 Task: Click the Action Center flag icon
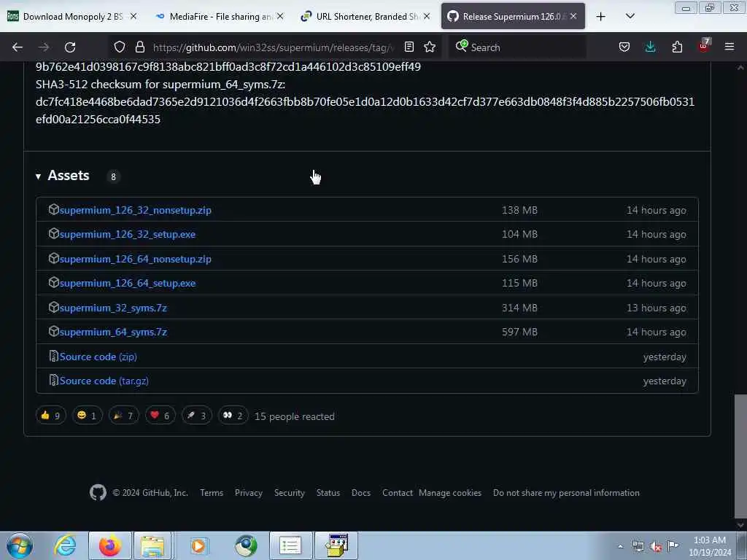(x=673, y=545)
